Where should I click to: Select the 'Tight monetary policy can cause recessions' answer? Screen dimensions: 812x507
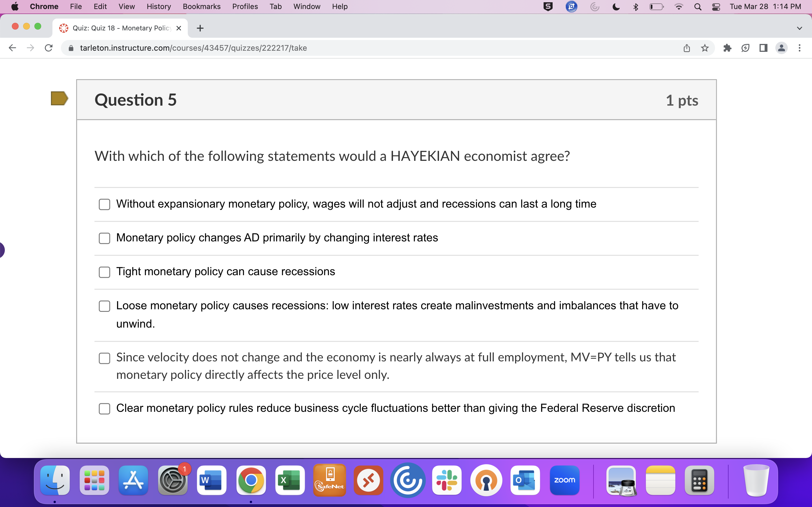pyautogui.click(x=104, y=272)
